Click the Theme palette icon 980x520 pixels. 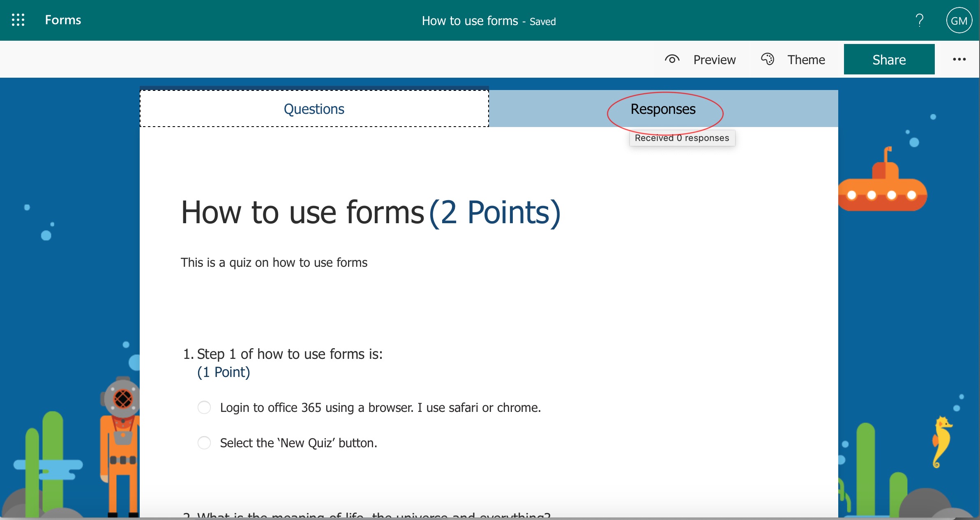tap(767, 59)
